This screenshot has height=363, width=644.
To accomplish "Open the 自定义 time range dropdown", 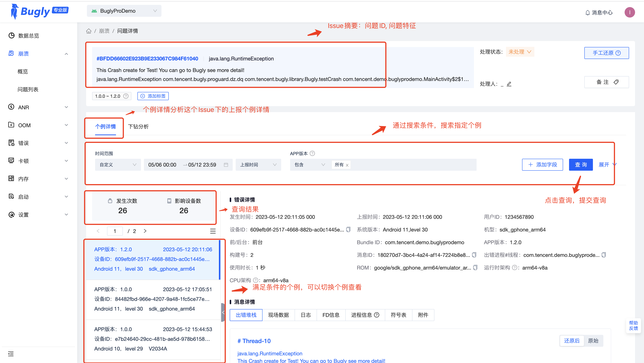I will (x=118, y=165).
